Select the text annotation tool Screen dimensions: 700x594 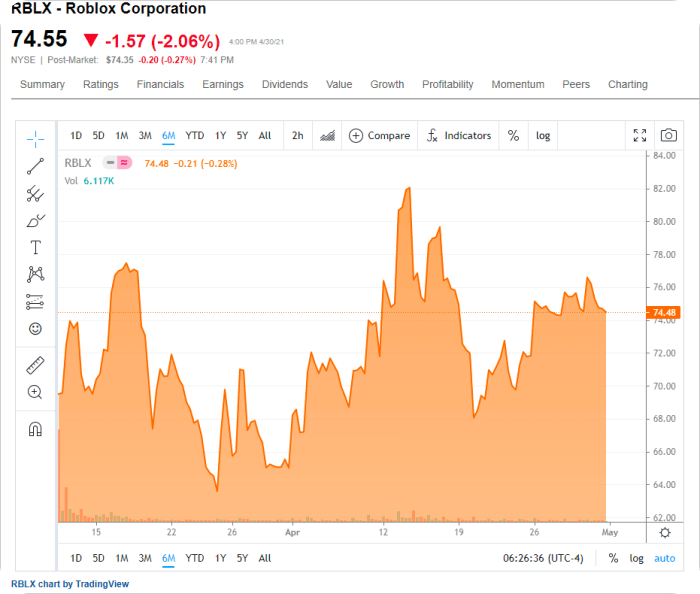tap(35, 247)
